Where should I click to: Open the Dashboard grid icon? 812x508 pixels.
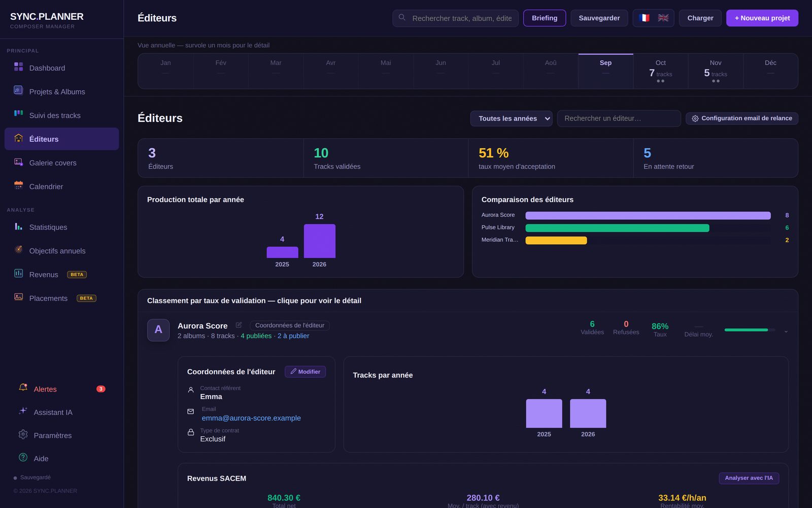click(18, 67)
